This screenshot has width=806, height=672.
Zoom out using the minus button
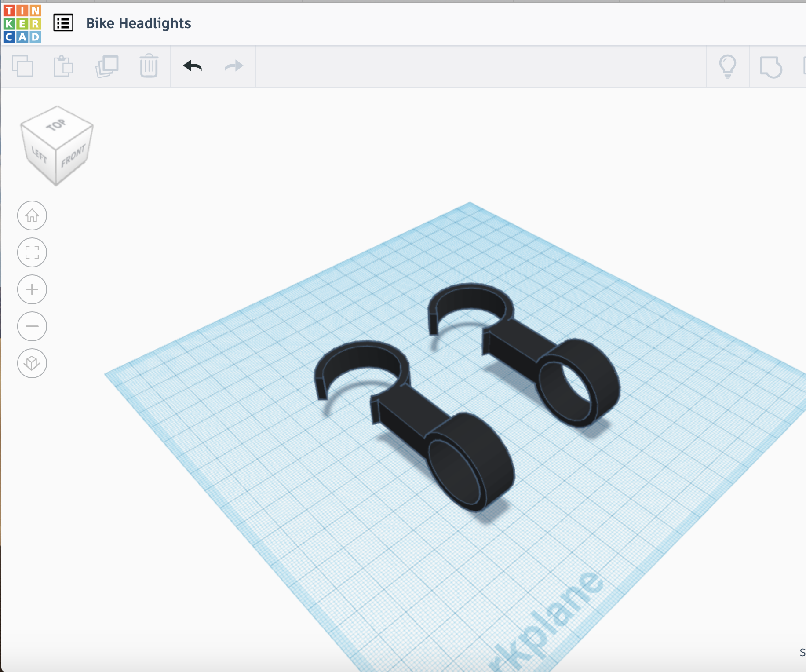[x=32, y=326]
